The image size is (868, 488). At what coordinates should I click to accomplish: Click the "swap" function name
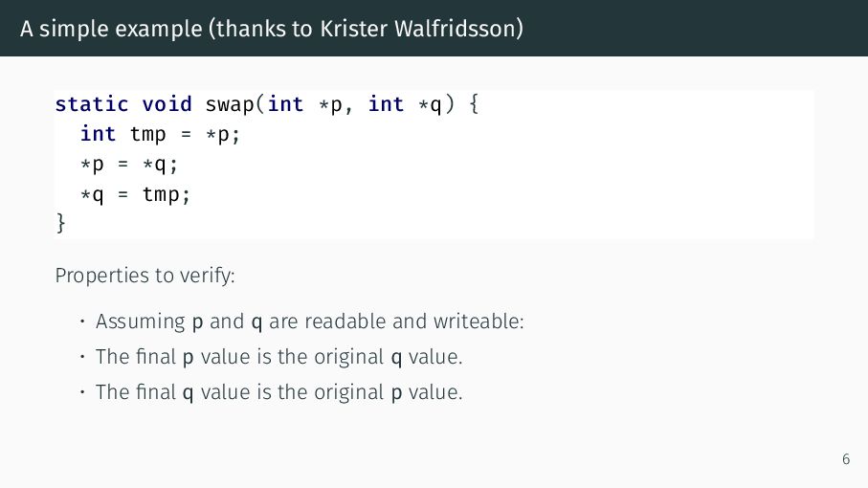229,104
